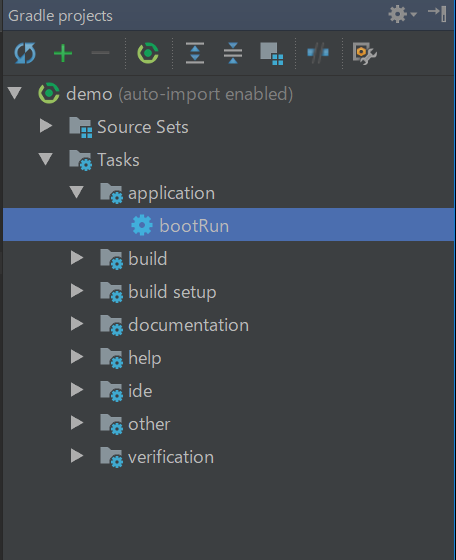
Task: Attach a Gradle project with plus icon
Action: coord(63,53)
